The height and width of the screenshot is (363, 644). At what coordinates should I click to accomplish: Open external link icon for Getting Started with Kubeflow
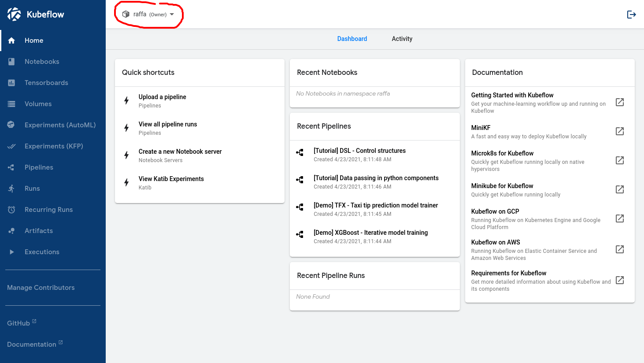click(x=620, y=102)
